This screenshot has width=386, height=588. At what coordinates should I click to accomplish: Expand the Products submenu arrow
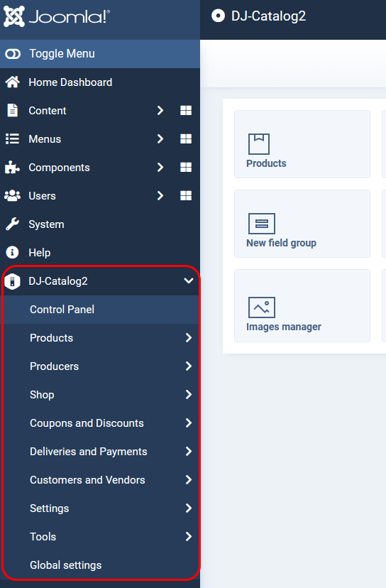click(x=189, y=338)
